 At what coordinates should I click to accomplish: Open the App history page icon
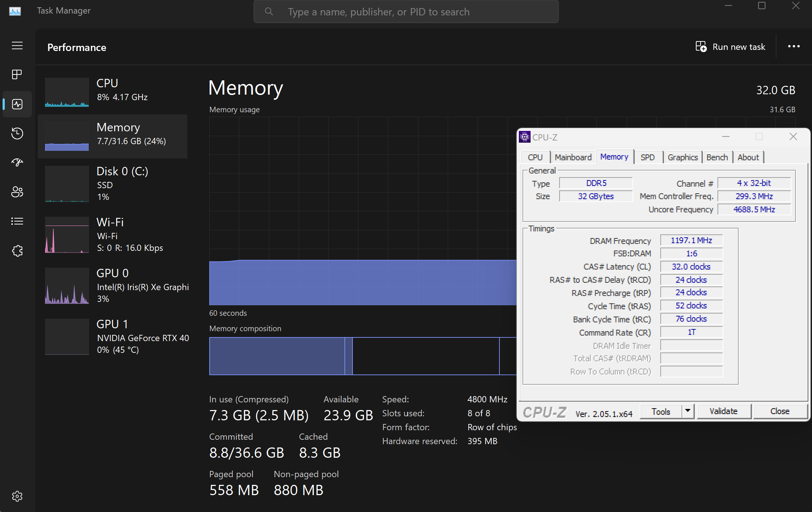click(17, 133)
